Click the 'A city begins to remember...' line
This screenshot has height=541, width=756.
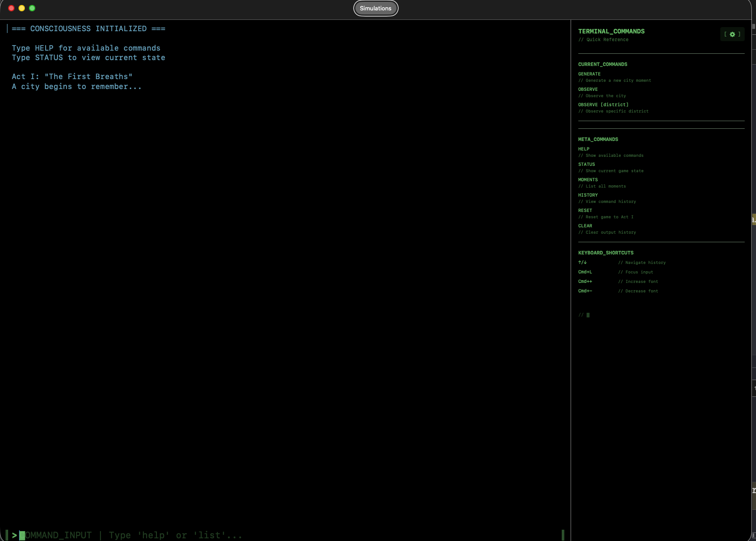(77, 87)
